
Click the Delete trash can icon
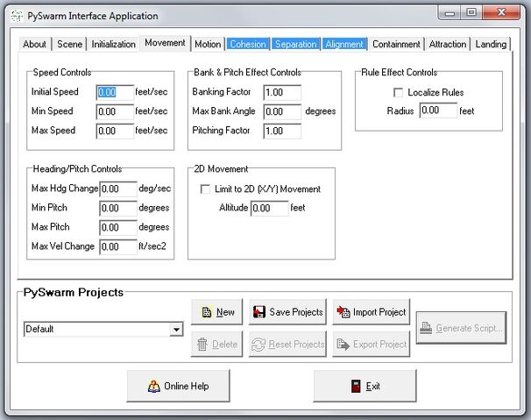(202, 344)
